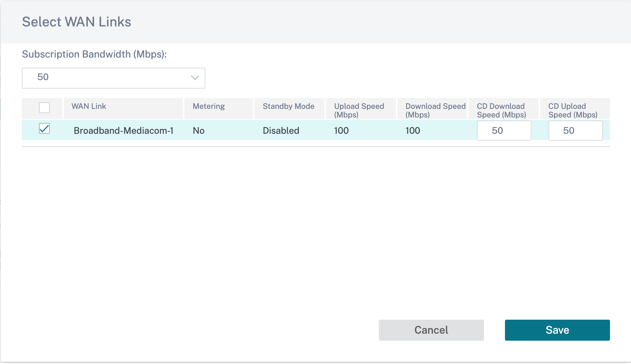Click the Cancel button
Image resolution: width=631 pixels, height=364 pixels.
[x=431, y=330]
